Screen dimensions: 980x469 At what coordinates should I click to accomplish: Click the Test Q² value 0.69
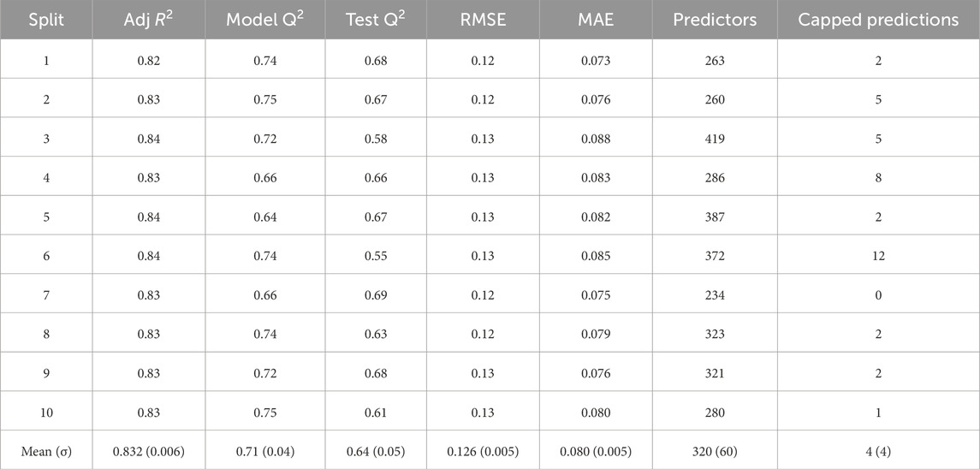(x=373, y=295)
